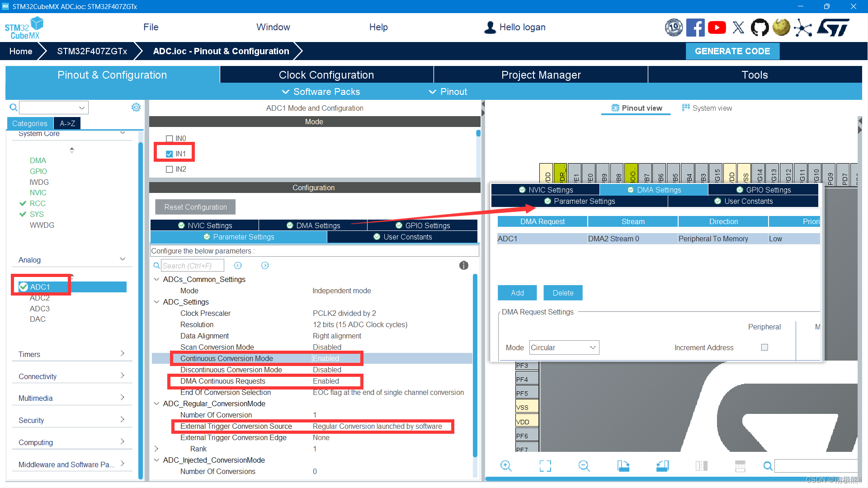Screen dimensions: 868x488
Task: Open the GitHub icon link
Action: tap(759, 28)
